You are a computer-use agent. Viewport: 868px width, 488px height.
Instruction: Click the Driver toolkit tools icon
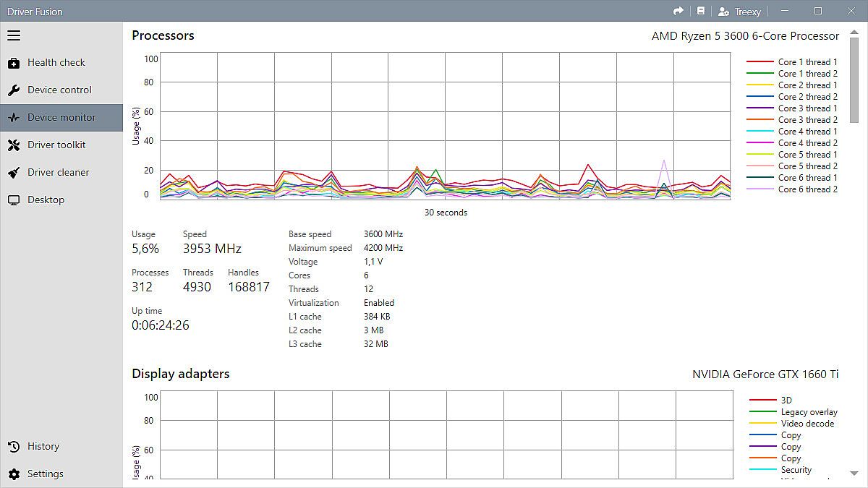[14, 145]
